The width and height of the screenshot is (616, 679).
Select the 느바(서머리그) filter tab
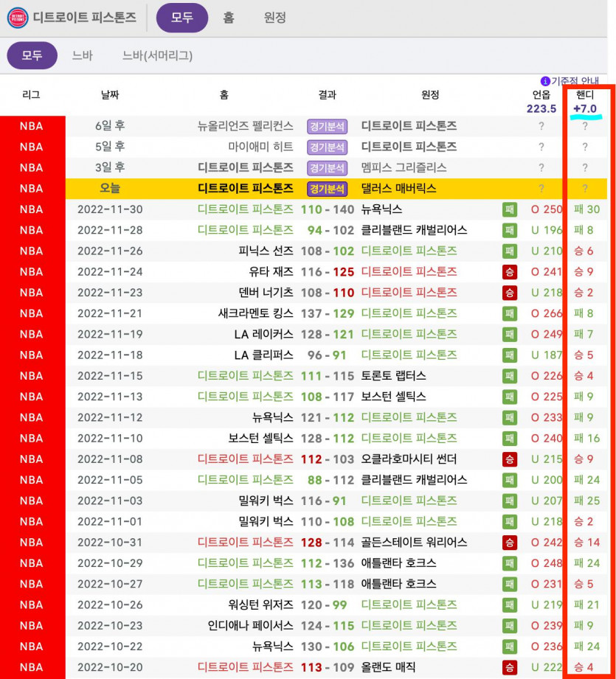[157, 55]
